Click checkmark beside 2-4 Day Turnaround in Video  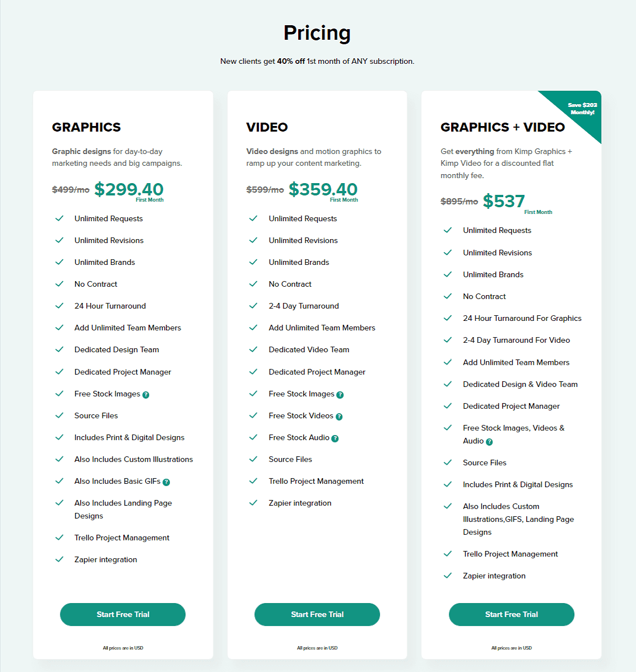click(253, 306)
